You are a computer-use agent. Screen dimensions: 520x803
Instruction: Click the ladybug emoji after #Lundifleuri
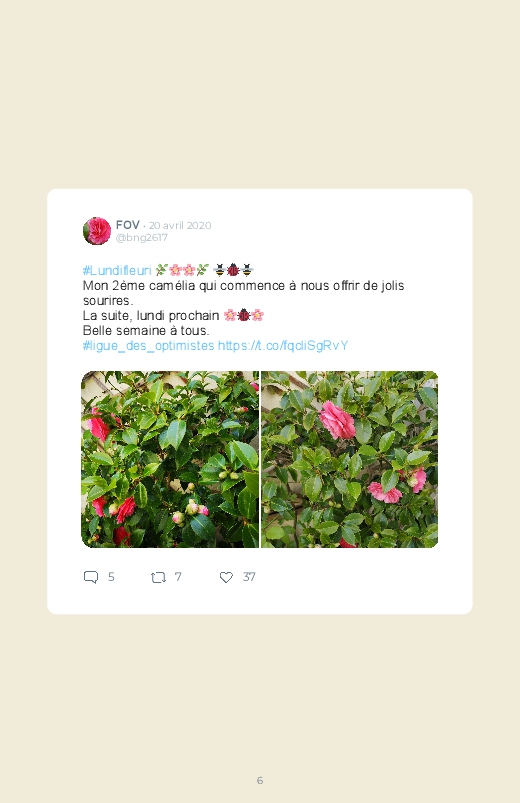pos(233,270)
